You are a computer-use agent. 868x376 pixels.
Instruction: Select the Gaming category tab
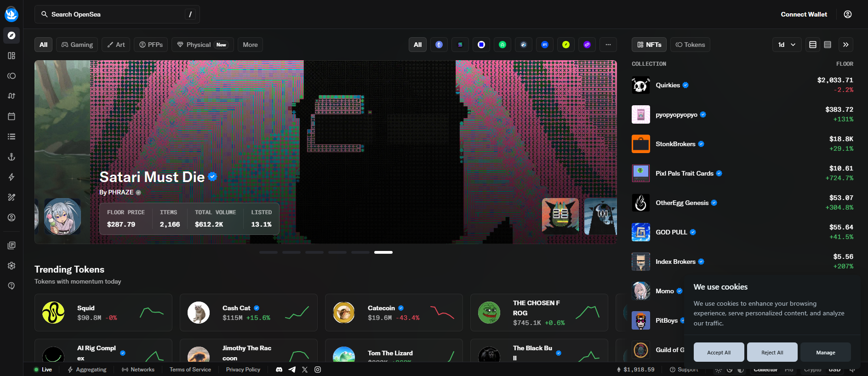coord(77,45)
